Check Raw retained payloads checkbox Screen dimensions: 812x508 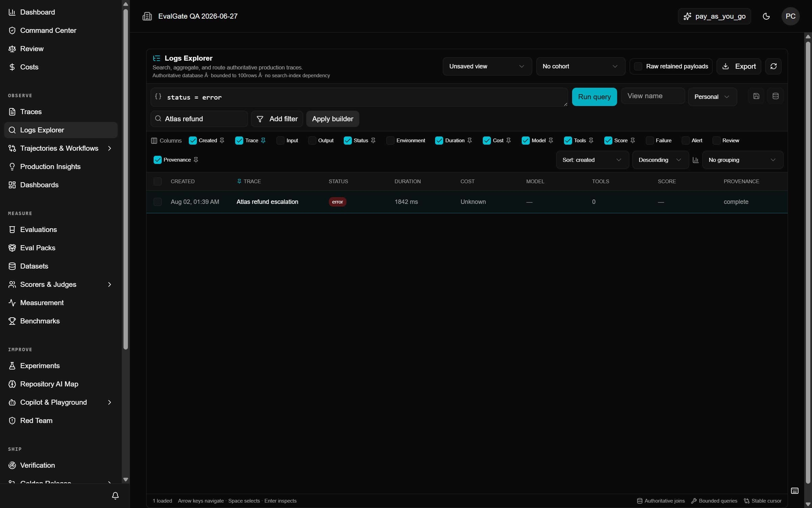click(638, 66)
